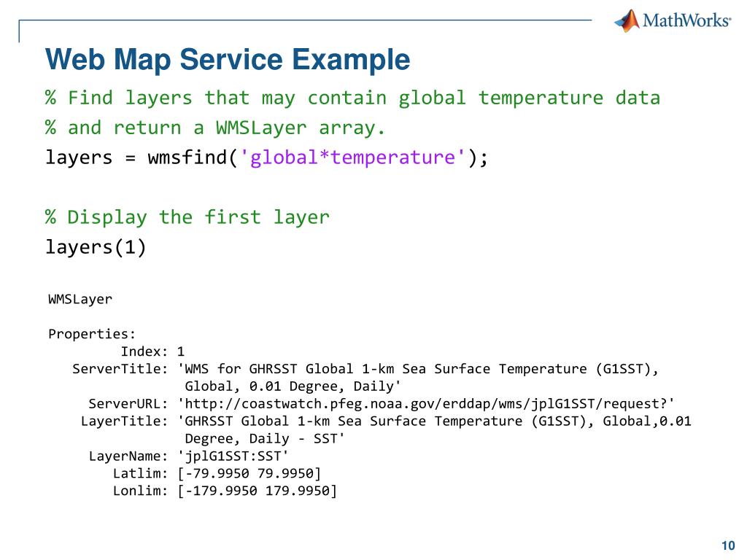Click the 'WMSLayer' output heading
Screen dimensions: 747x560
80,300
